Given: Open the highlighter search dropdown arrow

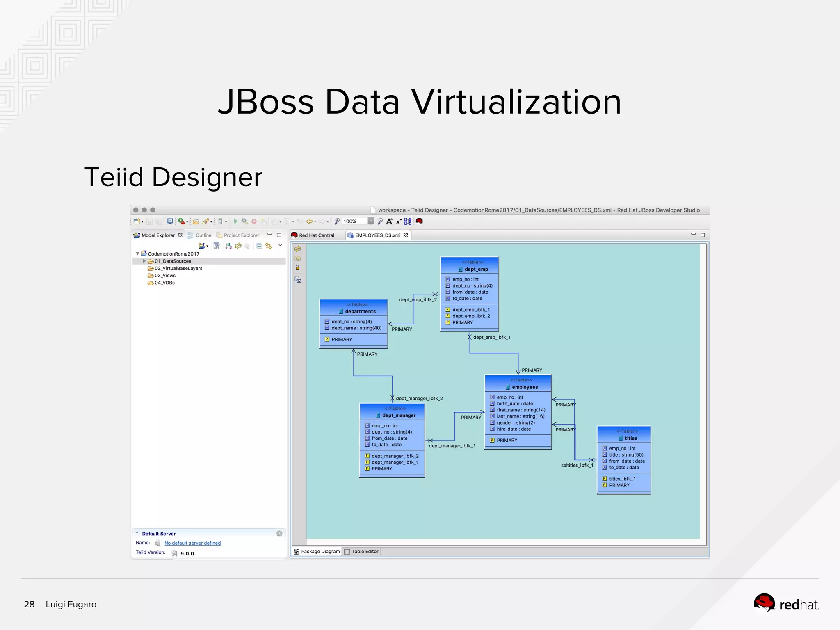Looking at the screenshot, I should tap(211, 222).
